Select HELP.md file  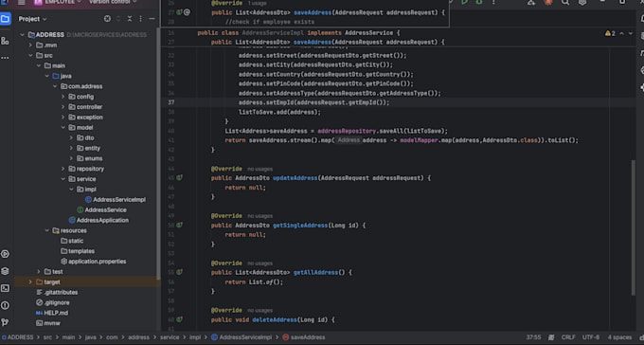(x=52, y=313)
